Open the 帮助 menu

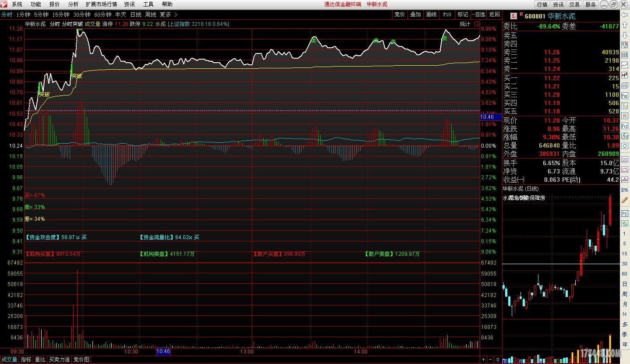point(167,4)
